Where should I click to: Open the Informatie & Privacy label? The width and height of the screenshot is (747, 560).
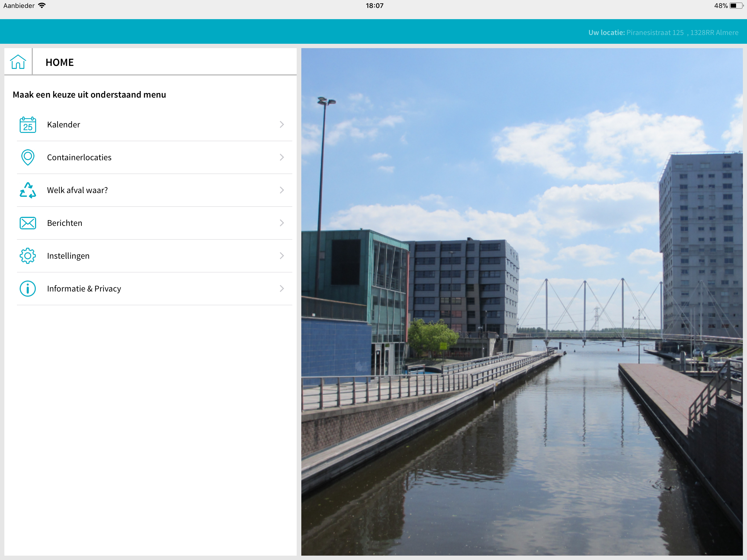pos(84,289)
